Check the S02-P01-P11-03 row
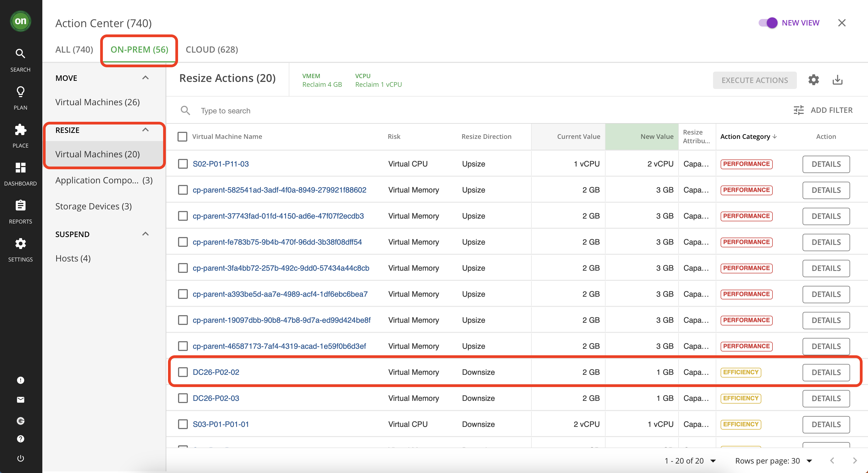The height and width of the screenshot is (473, 868). click(183, 164)
